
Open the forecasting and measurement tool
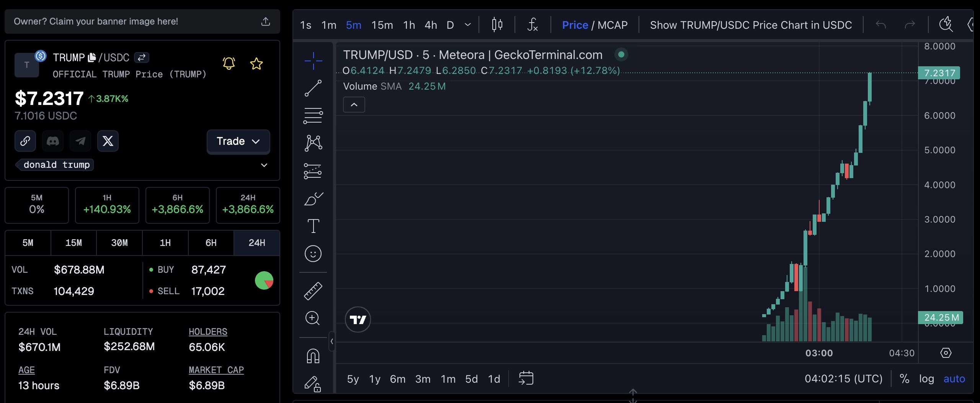click(x=313, y=171)
